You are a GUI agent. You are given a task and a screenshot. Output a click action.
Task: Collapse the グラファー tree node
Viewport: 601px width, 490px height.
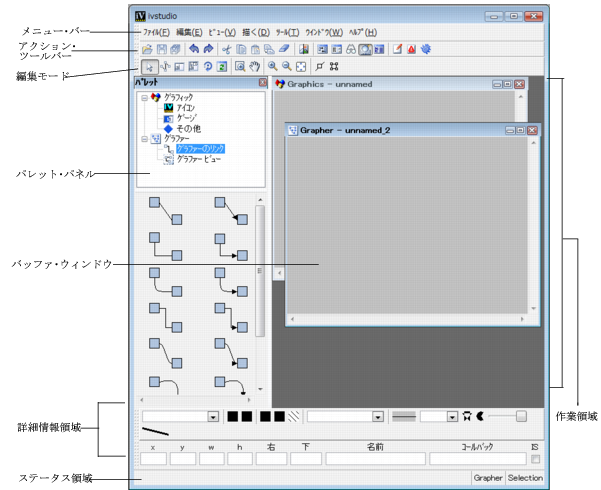[145, 138]
